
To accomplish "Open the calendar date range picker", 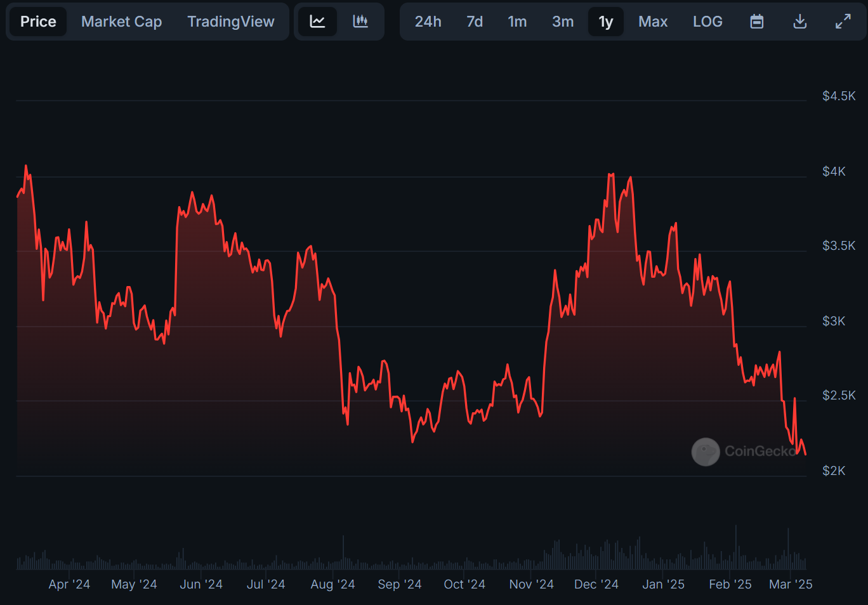I will (757, 22).
